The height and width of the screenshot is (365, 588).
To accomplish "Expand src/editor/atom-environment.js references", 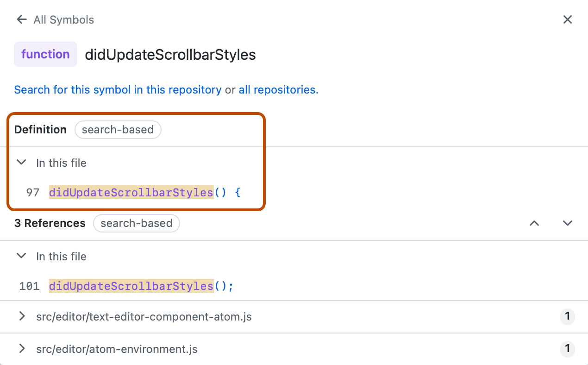I will point(21,349).
